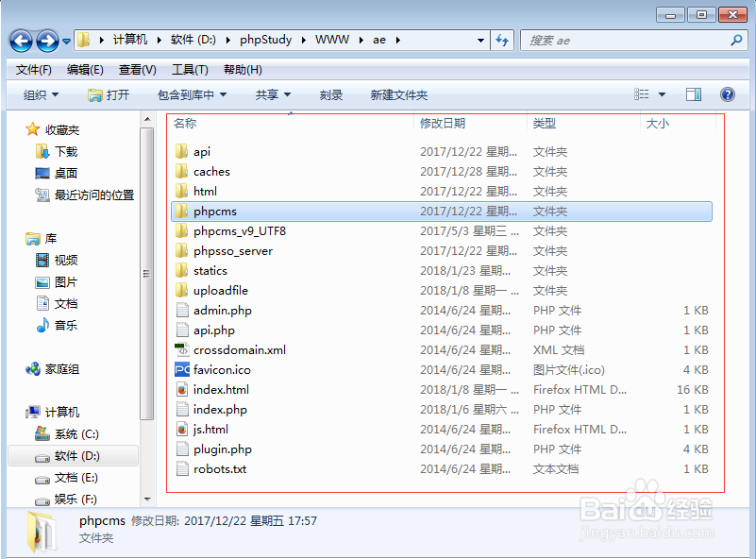Open the 共享 dropdown
Image resolution: width=756 pixels, height=559 pixels.
[273, 95]
